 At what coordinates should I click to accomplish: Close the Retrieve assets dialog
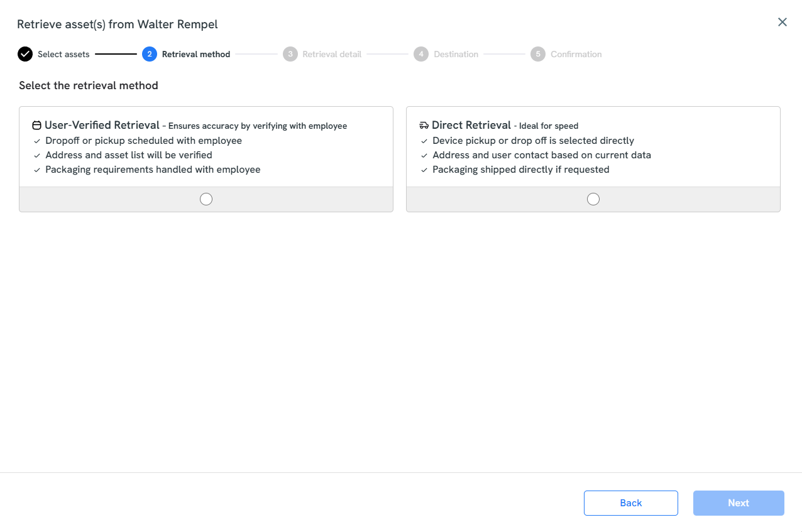click(783, 22)
